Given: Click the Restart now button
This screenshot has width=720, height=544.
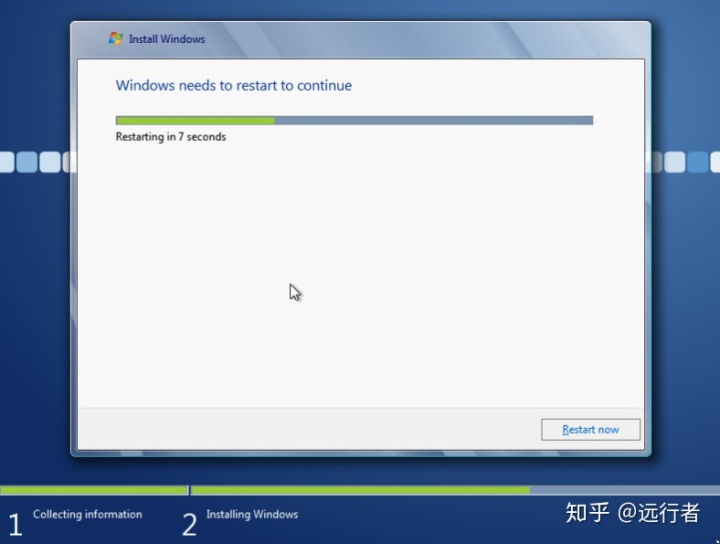Looking at the screenshot, I should click(x=591, y=430).
